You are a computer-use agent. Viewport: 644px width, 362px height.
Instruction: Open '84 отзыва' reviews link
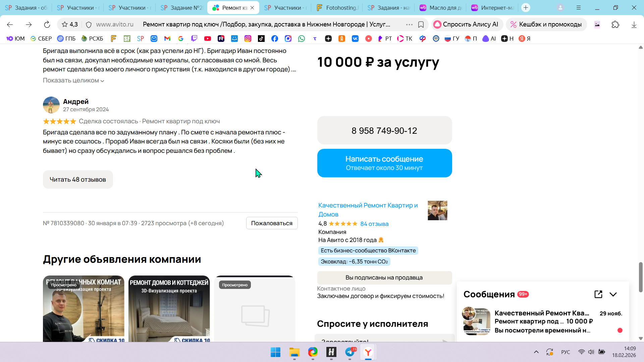pyautogui.click(x=374, y=224)
